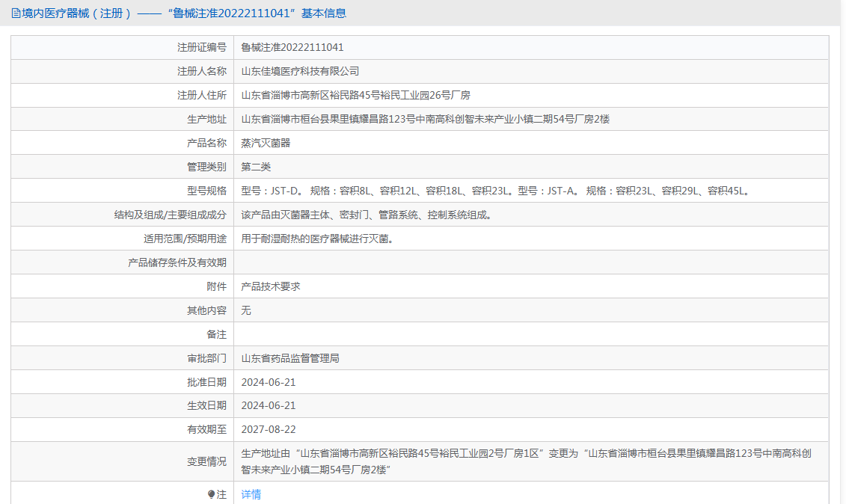Image resolution: width=846 pixels, height=504 pixels.
Task: Select the 注册人住所 address value
Action: (x=355, y=96)
